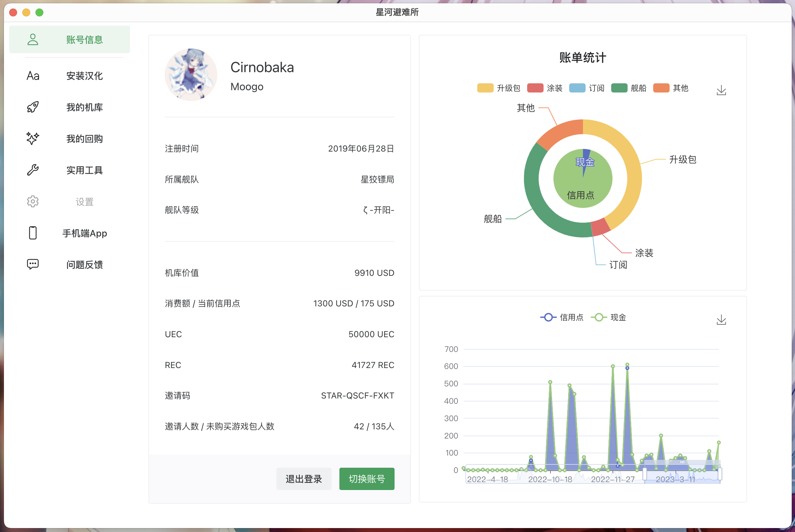The height and width of the screenshot is (532, 795).
Task: Open the chat bubble 问题反馈 icon
Action: click(x=33, y=264)
